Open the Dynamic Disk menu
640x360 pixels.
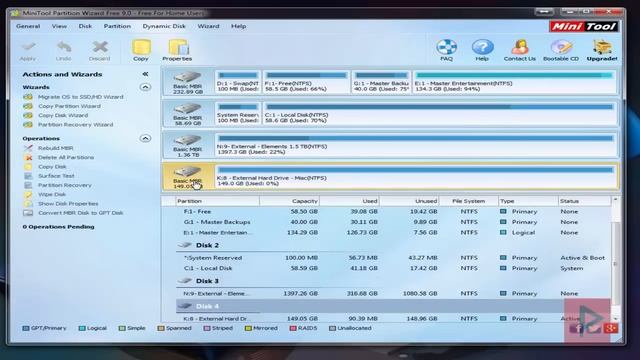point(164,26)
